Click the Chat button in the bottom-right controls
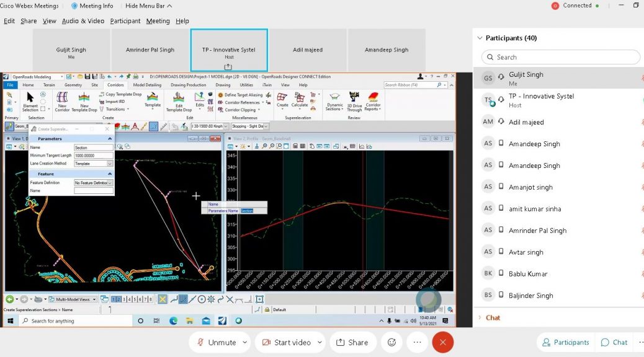This screenshot has height=357, width=644. [x=614, y=342]
